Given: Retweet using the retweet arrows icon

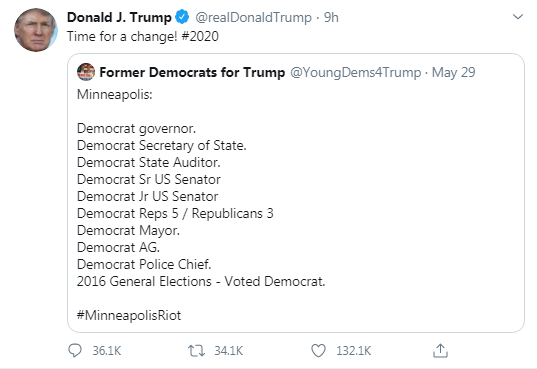Looking at the screenshot, I should [x=196, y=351].
